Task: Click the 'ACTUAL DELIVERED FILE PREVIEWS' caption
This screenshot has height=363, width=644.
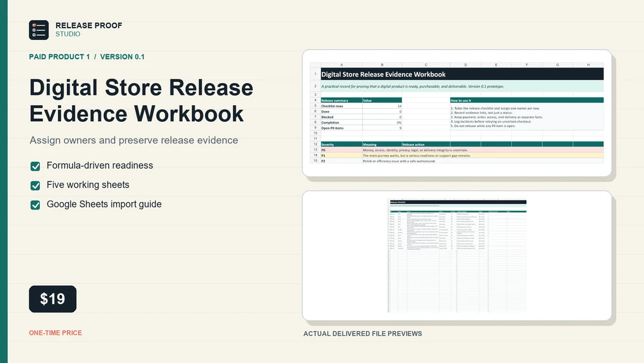Action: pyautogui.click(x=363, y=334)
